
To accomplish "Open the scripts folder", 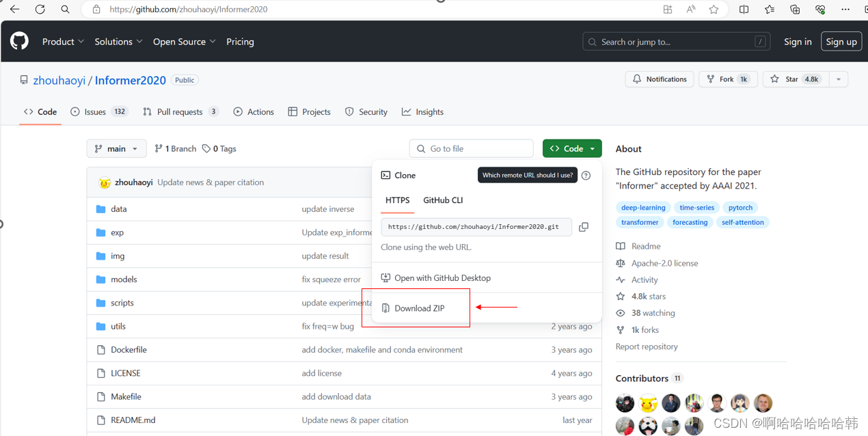I will click(122, 303).
